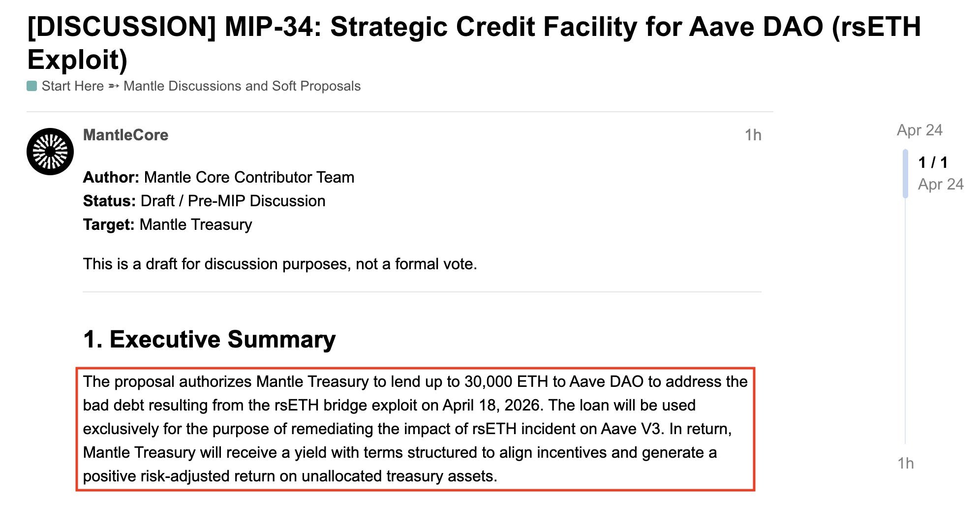The height and width of the screenshot is (505, 980).
Task: Click the teal Start Here category badge
Action: click(32, 86)
